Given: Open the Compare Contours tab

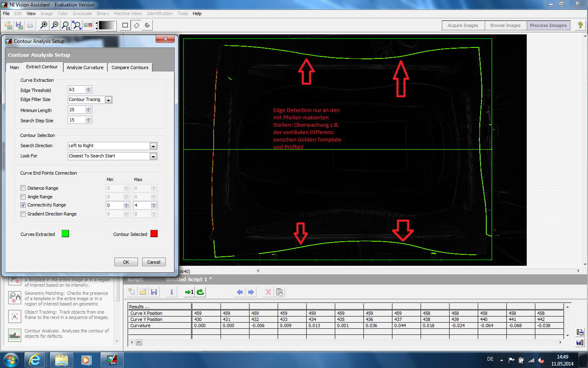Looking at the screenshot, I should tap(130, 67).
